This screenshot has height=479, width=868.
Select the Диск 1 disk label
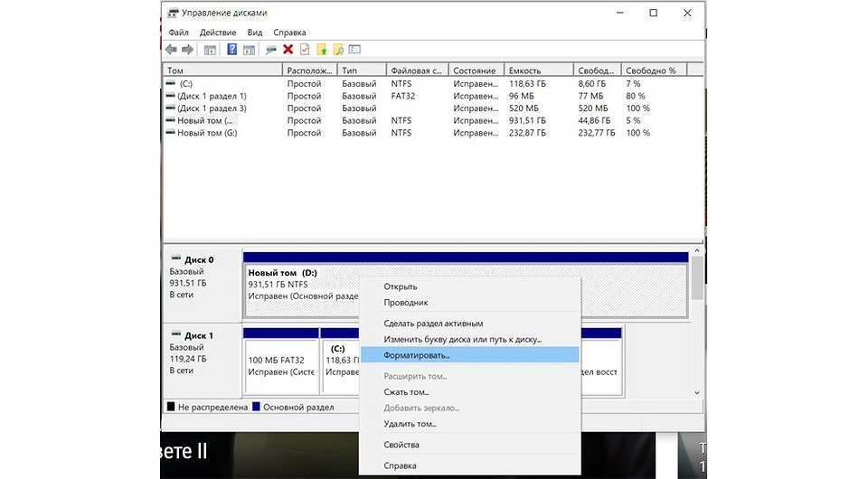coord(198,335)
